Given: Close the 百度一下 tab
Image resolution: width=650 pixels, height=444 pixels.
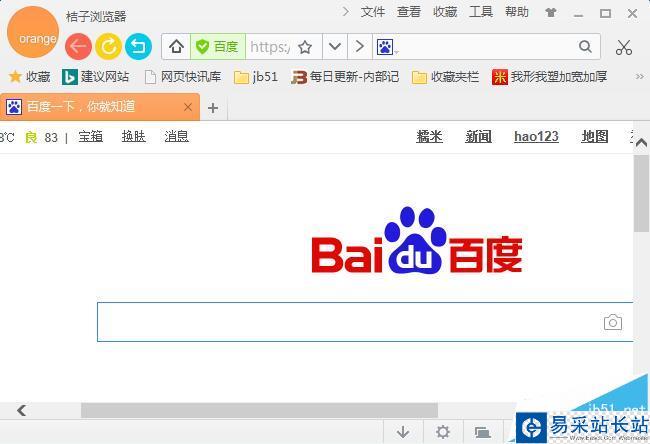Looking at the screenshot, I should [x=188, y=107].
